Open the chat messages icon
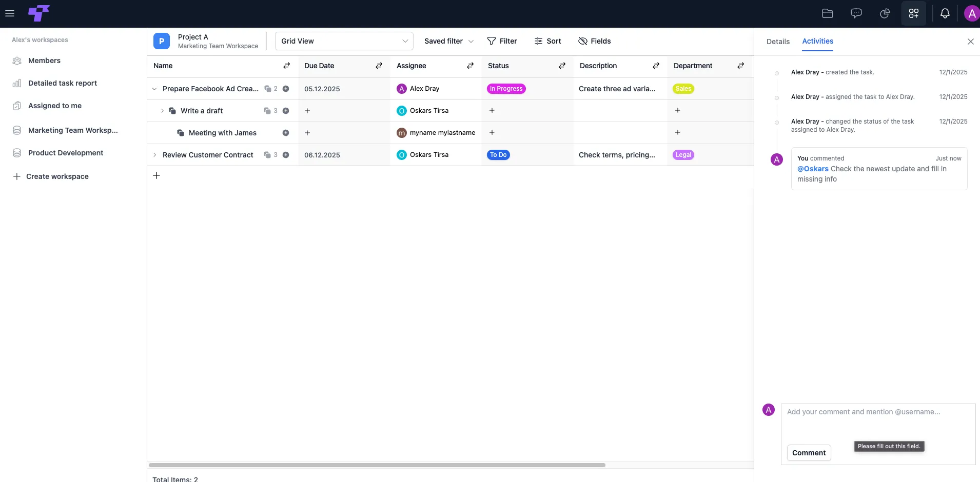 coord(856,13)
